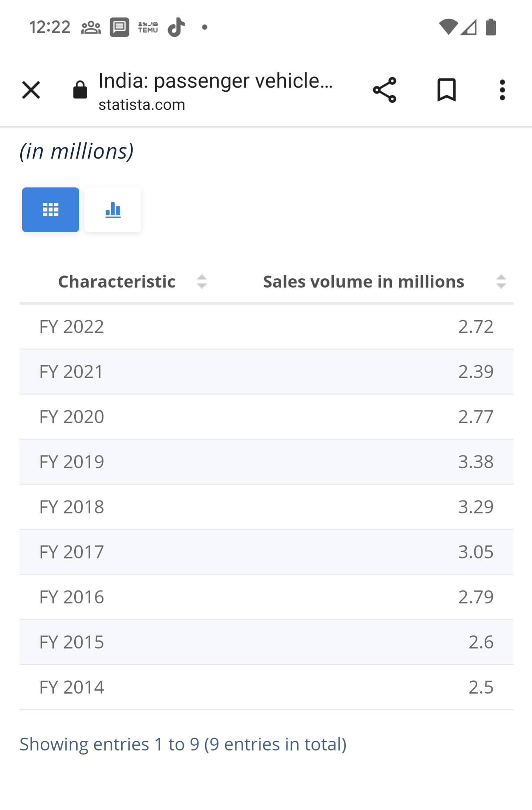Viewport: 532px width, 810px height.
Task: Sort by Characteristic column arrows
Action: (202, 282)
